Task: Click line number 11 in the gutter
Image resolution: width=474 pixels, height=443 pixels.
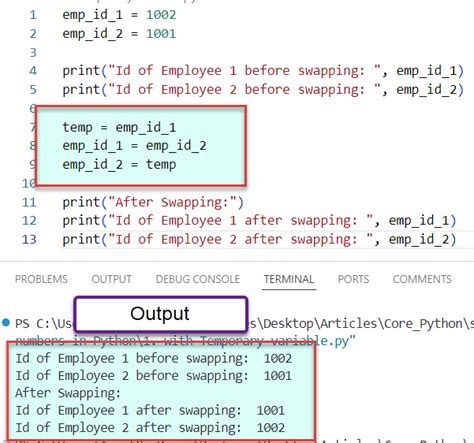Action: coord(29,202)
